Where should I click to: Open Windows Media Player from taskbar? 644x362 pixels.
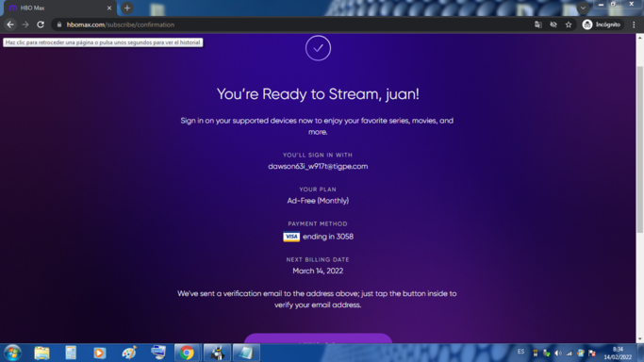coord(99,353)
